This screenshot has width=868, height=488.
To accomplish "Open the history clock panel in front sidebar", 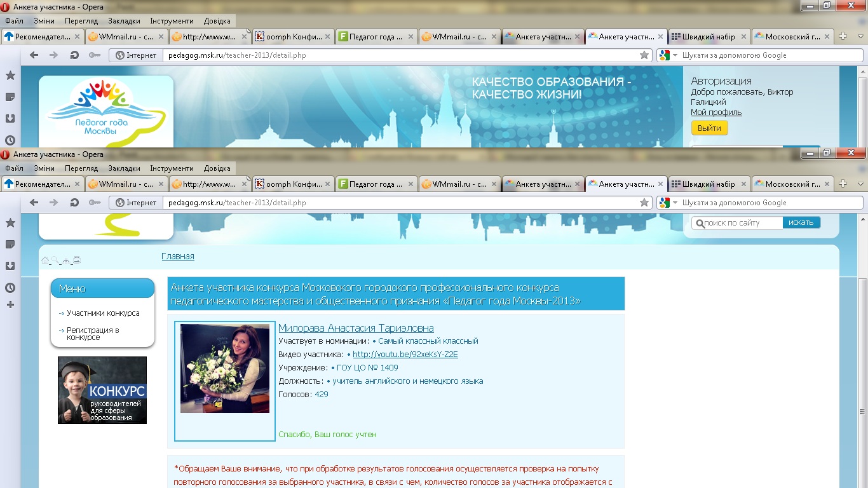I will tap(10, 288).
